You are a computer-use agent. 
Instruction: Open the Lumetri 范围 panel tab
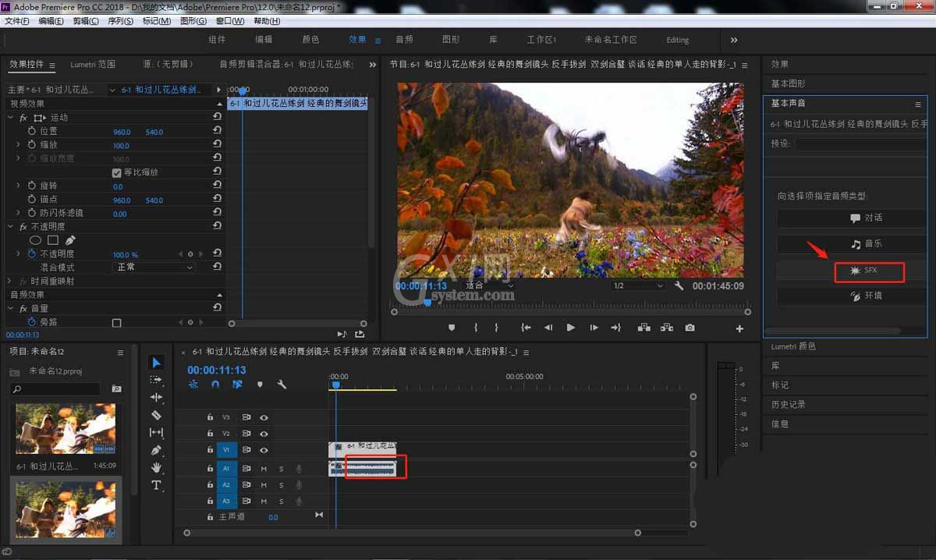(92, 65)
